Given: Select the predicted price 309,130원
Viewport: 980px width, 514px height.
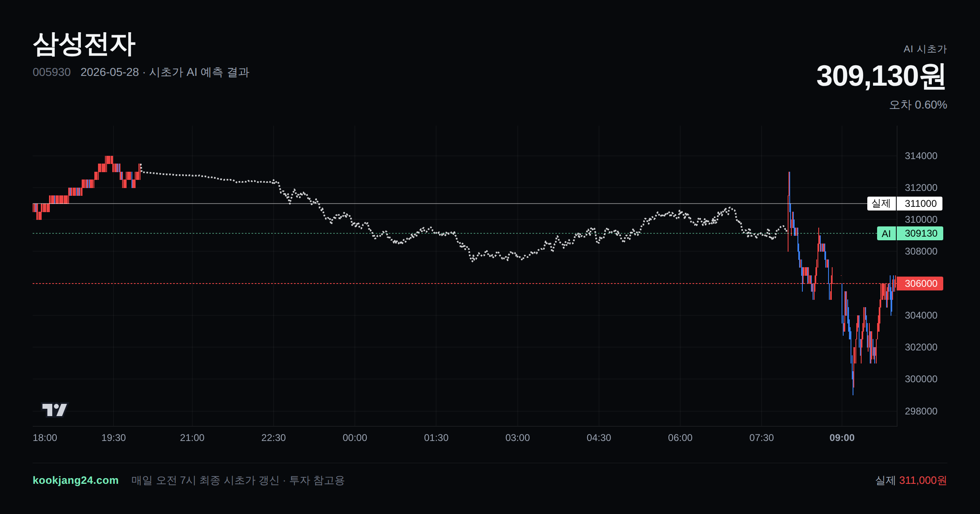Looking at the screenshot, I should point(881,76).
